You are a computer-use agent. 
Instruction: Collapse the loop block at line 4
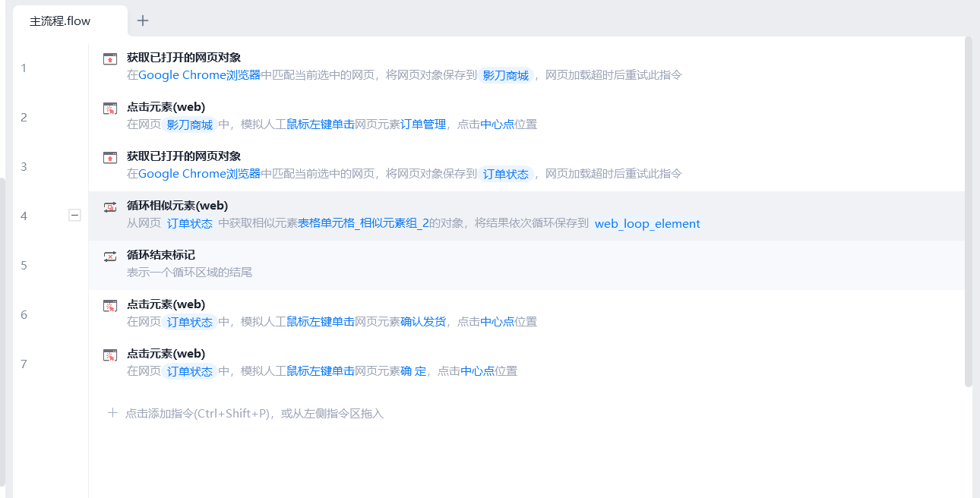(74, 216)
